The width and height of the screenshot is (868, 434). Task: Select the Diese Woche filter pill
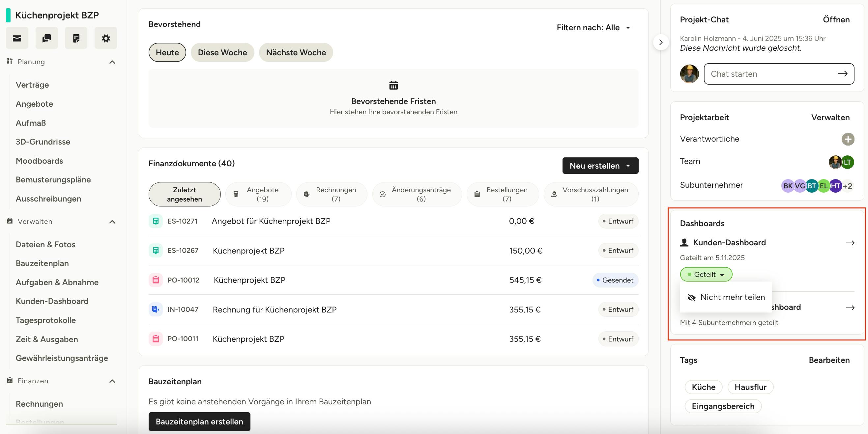[x=222, y=53]
